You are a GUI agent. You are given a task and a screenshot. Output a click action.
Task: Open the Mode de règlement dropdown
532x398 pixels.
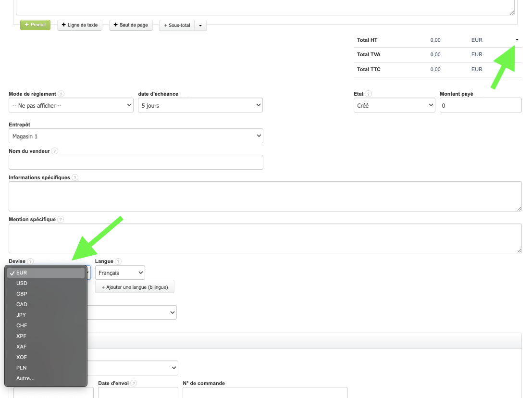[x=71, y=105]
